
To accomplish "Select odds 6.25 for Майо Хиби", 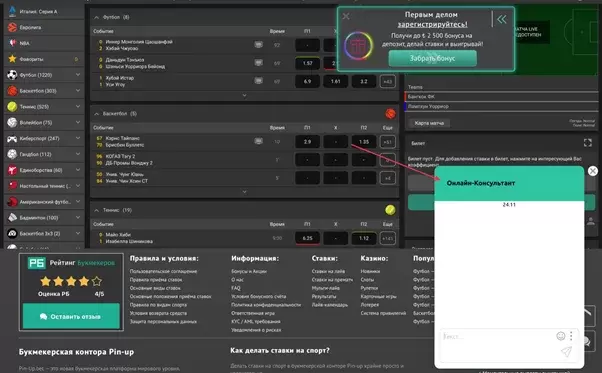I will click(307, 238).
